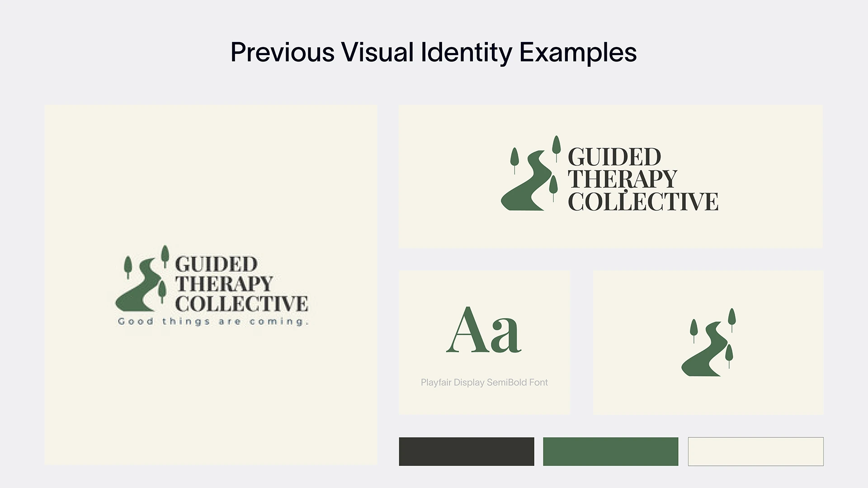Click the left tree in the standalone icon
This screenshot has width=868, height=488.
point(694,330)
